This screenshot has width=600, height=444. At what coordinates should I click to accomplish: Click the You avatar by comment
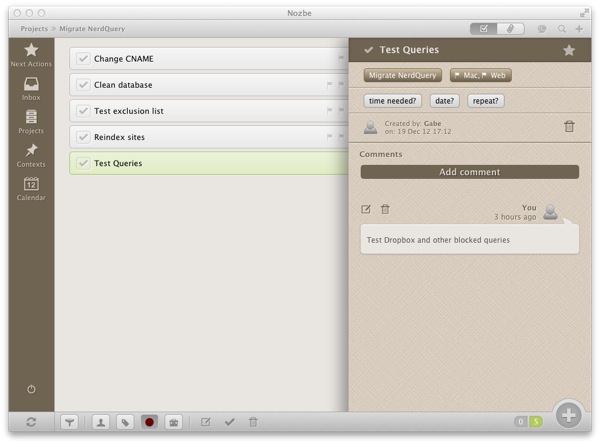click(551, 212)
